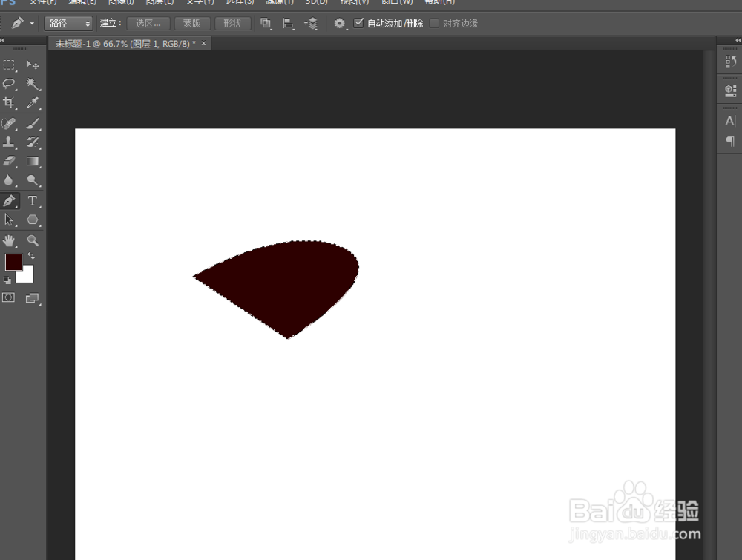Open the background color swatch
This screenshot has height=560, width=742.
28,275
